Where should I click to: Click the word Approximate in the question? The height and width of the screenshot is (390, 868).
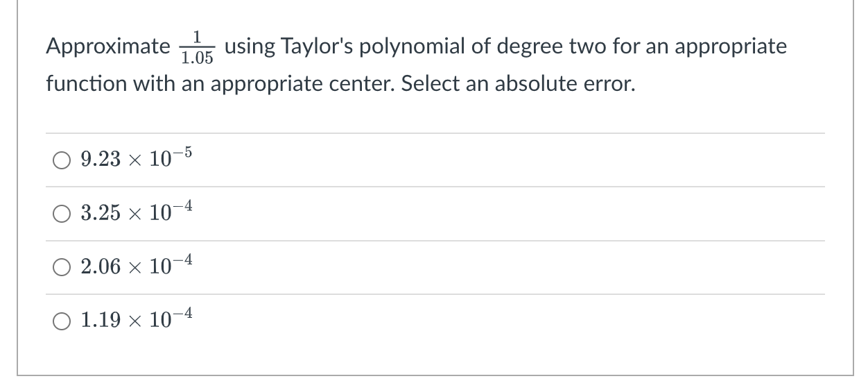pyautogui.click(x=108, y=47)
